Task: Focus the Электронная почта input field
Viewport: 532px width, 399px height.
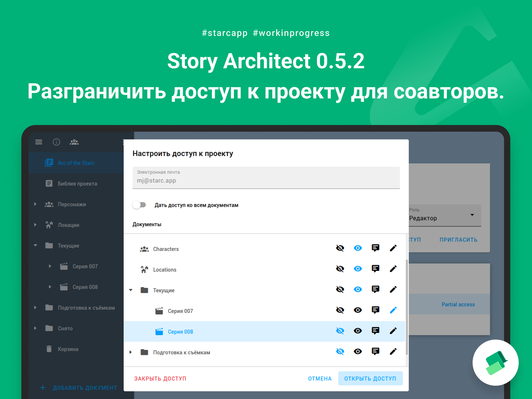Action: [x=266, y=178]
